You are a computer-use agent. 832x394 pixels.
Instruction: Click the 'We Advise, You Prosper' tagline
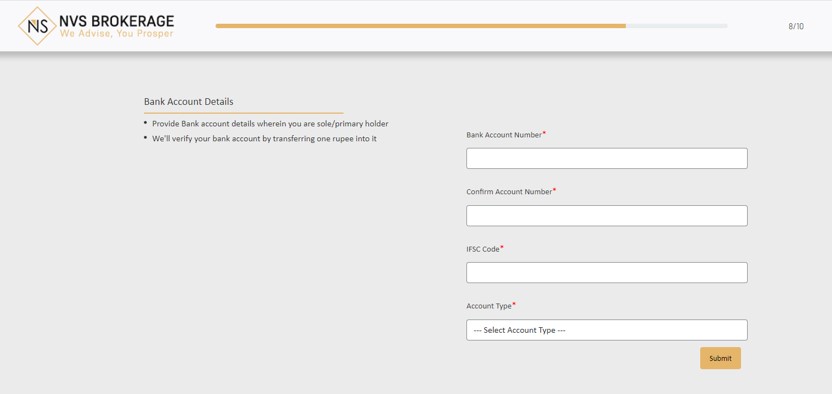coord(117,34)
